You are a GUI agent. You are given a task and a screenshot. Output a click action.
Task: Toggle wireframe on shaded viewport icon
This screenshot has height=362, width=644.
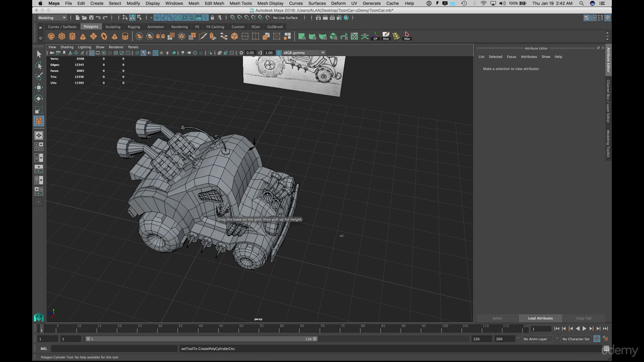pyautogui.click(x=155, y=52)
